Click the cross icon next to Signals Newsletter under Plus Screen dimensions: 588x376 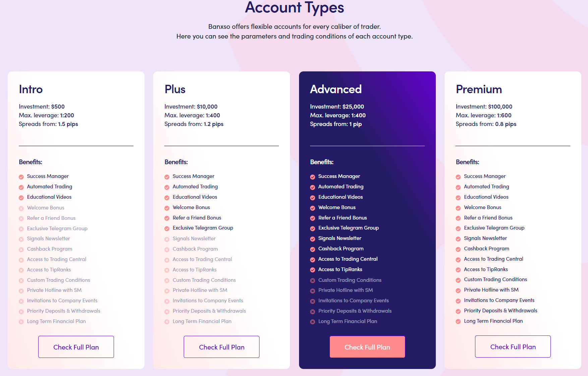167,239
